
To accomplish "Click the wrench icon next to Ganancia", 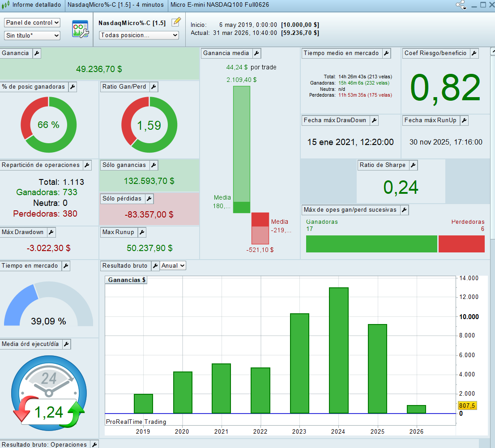I will pyautogui.click(x=37, y=53).
